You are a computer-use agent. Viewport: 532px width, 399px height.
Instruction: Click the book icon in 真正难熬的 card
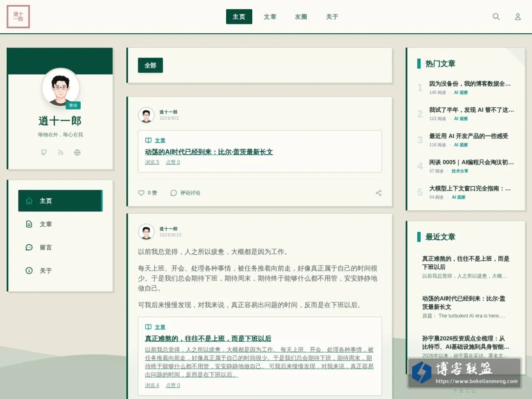[149, 327]
